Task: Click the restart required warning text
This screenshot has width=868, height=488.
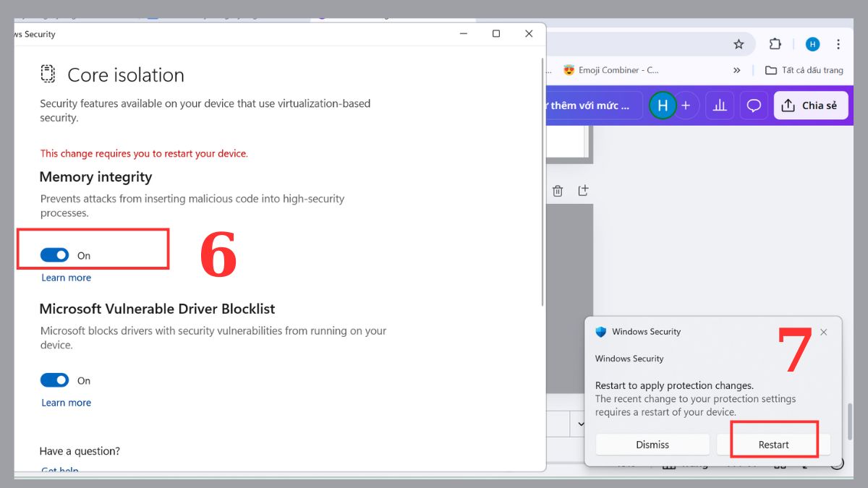Action: pos(144,153)
